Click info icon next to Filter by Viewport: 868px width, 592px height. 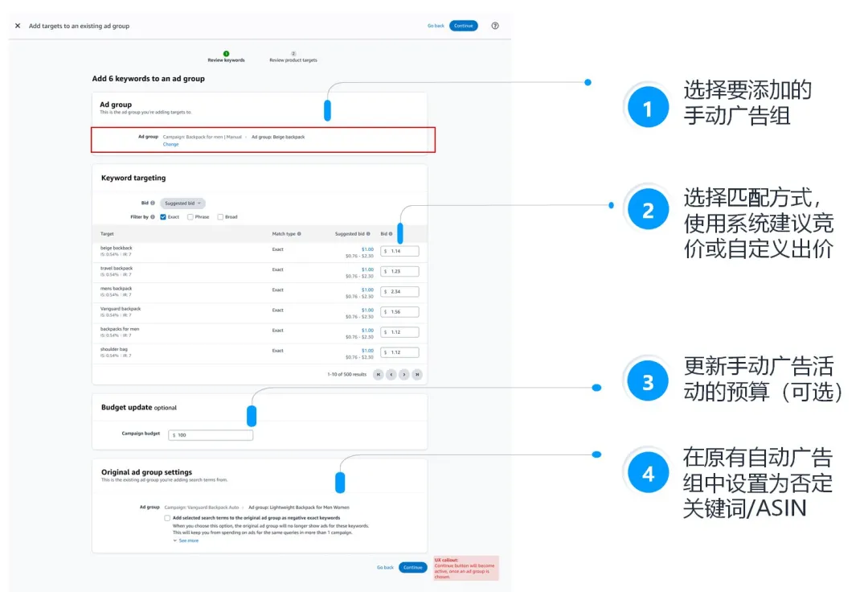click(153, 216)
